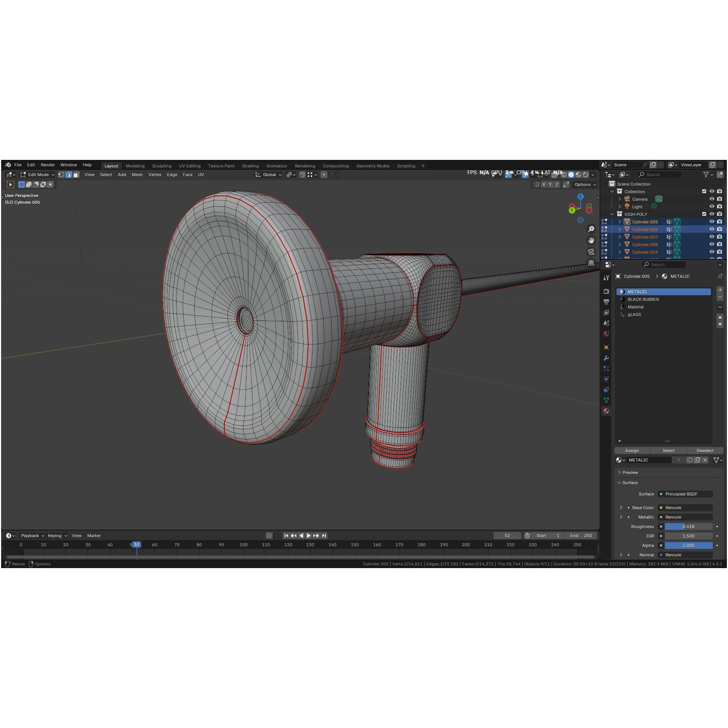Play the animation forward
This screenshot has width=728, height=728.
[x=309, y=536]
